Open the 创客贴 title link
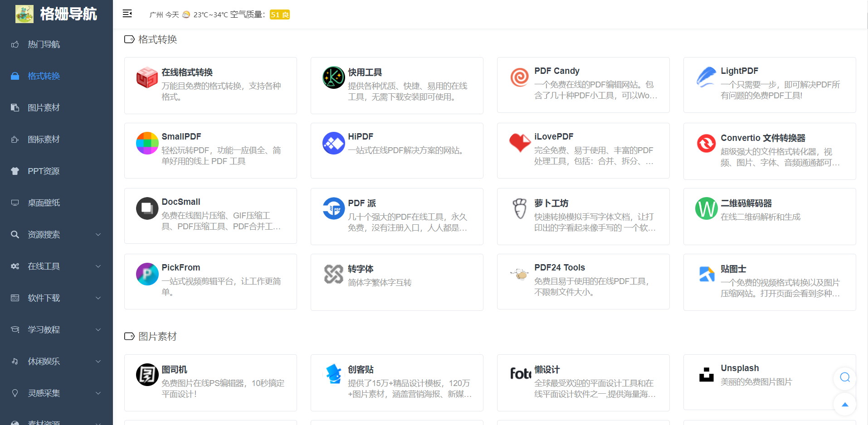The height and width of the screenshot is (425, 868). pyautogui.click(x=361, y=370)
